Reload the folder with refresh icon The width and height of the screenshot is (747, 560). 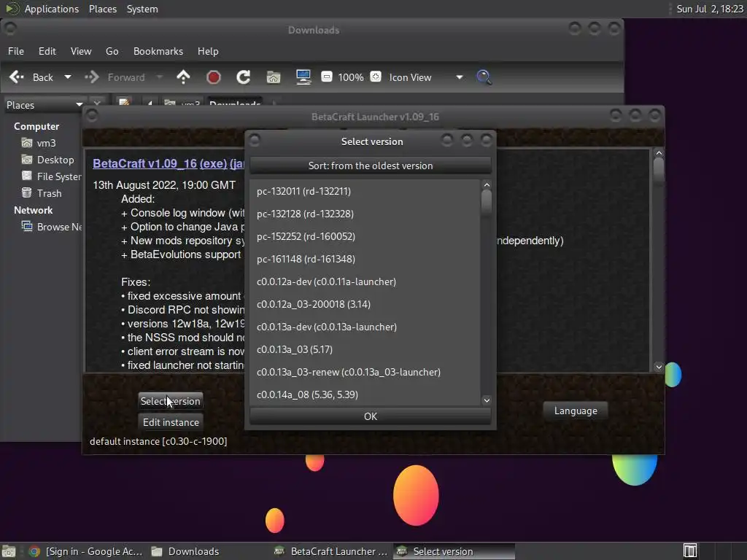tap(244, 77)
